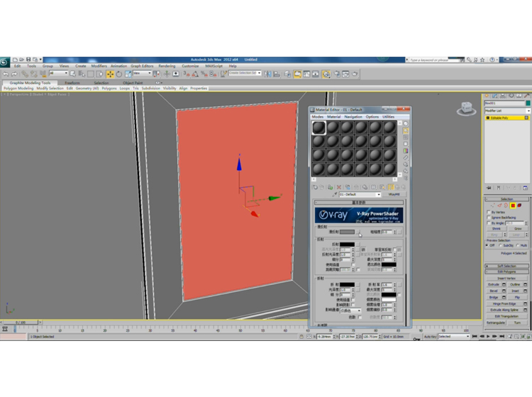The image size is (532, 397).
Task: Select Edge sub-object level icon
Action: (500, 206)
